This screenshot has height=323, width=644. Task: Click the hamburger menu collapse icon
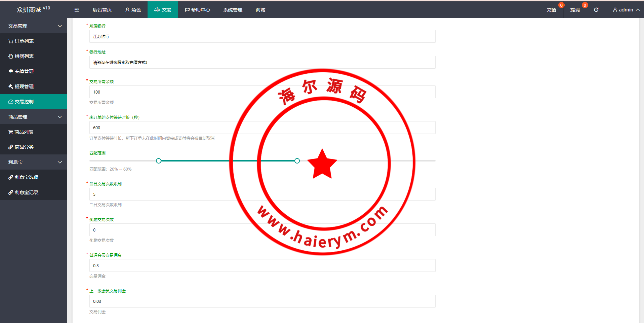pyautogui.click(x=77, y=10)
